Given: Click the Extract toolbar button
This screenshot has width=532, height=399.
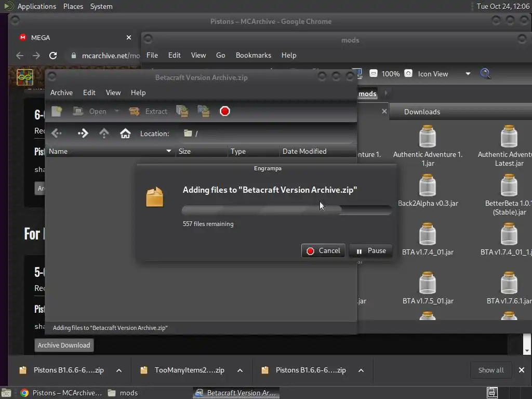Looking at the screenshot, I should pos(148,111).
